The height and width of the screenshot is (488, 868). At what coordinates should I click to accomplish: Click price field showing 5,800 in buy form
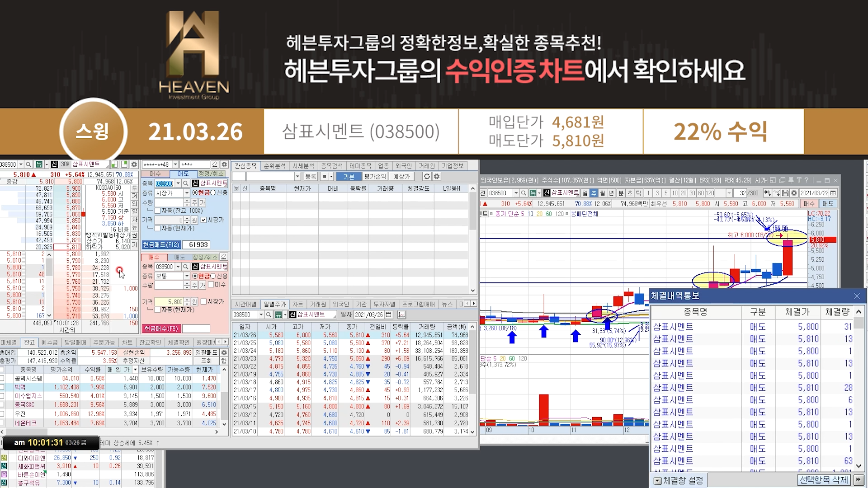coord(170,301)
